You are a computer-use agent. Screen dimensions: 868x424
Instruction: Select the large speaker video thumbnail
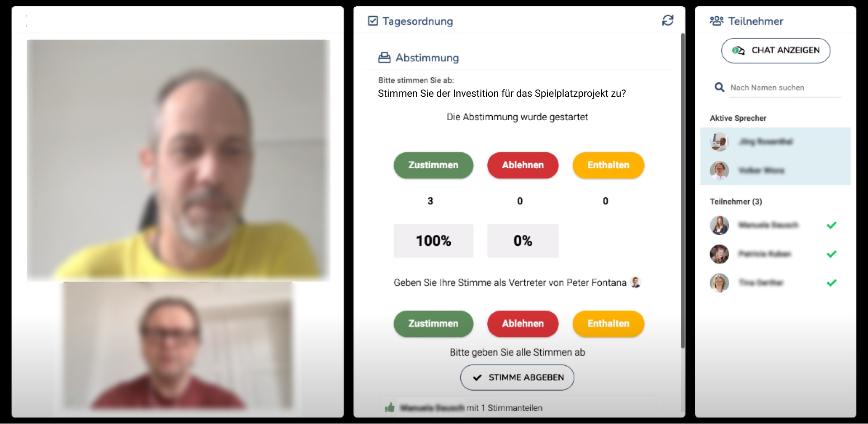click(179, 160)
